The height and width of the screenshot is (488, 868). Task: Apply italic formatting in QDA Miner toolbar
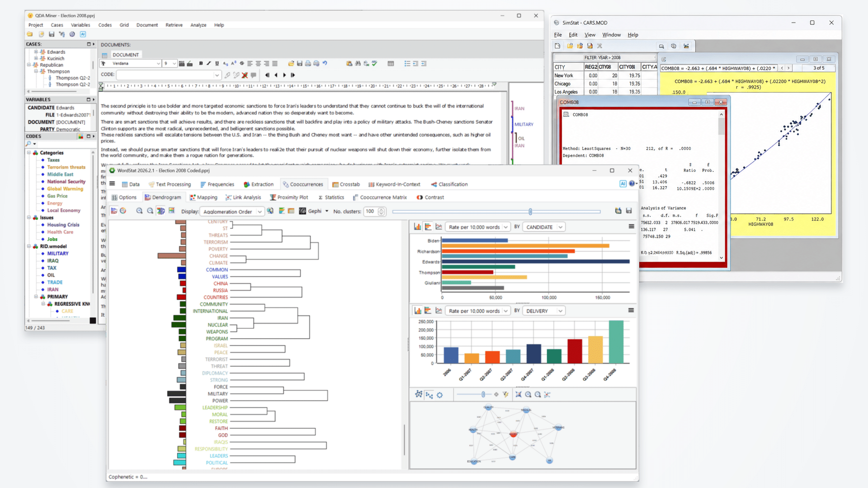point(209,64)
